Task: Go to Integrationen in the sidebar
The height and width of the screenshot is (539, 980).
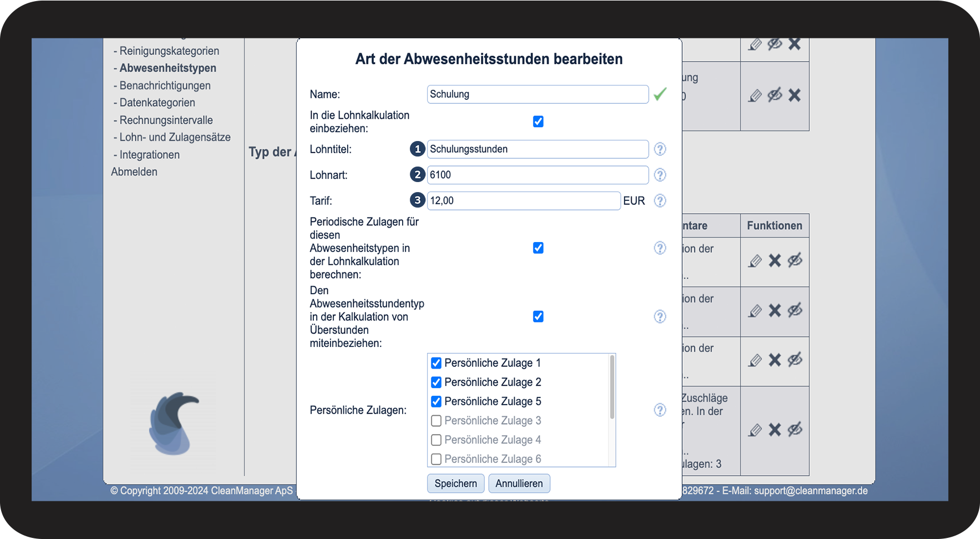Action: pyautogui.click(x=149, y=155)
